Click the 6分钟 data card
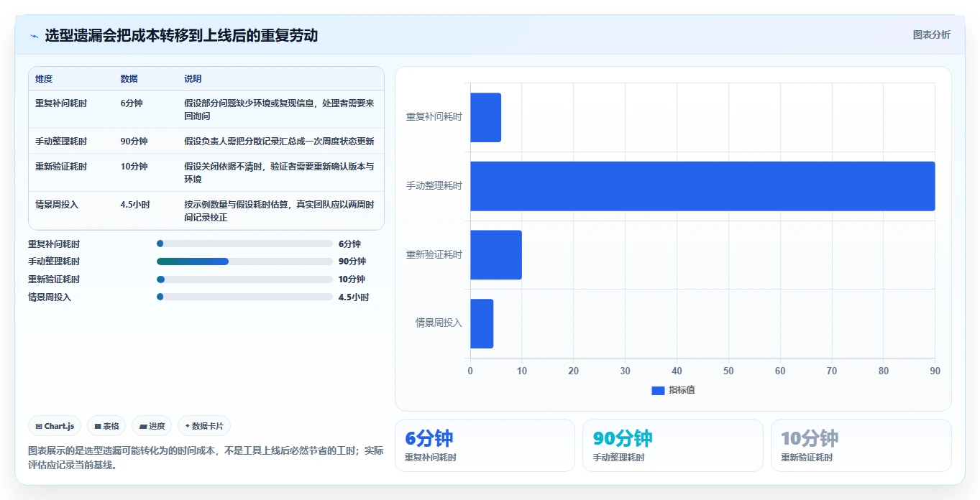The width and height of the screenshot is (980, 500). [485, 445]
